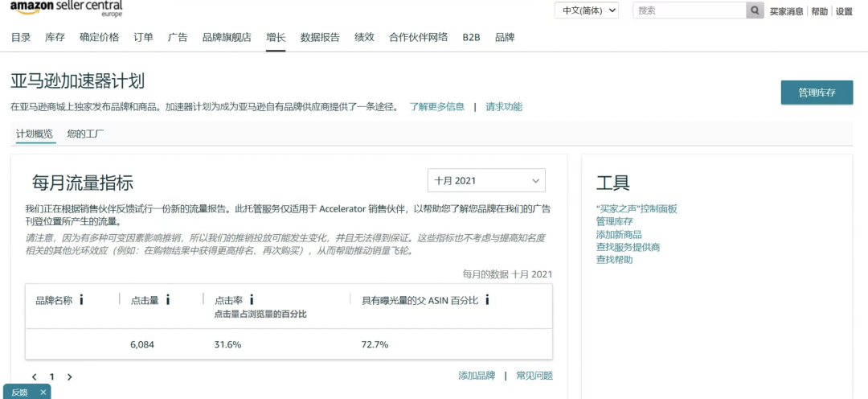The height and width of the screenshot is (399, 868).
Task: Go to next page with right chevron
Action: (70, 376)
